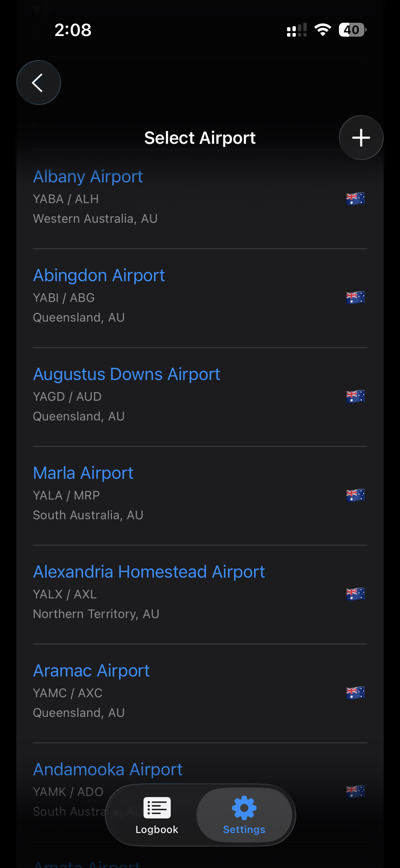Tap the flag on Alexandria Homestead row
This screenshot has height=868, width=400.
(x=355, y=594)
